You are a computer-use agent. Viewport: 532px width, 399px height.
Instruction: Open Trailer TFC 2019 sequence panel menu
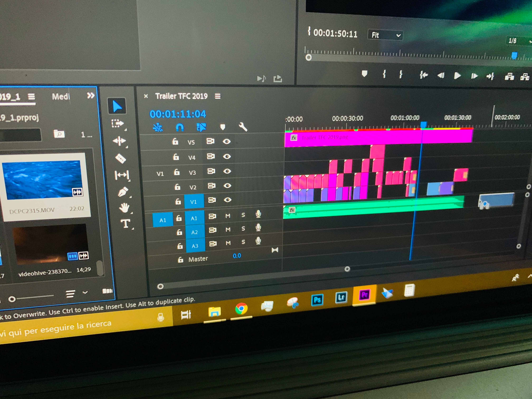coord(218,96)
